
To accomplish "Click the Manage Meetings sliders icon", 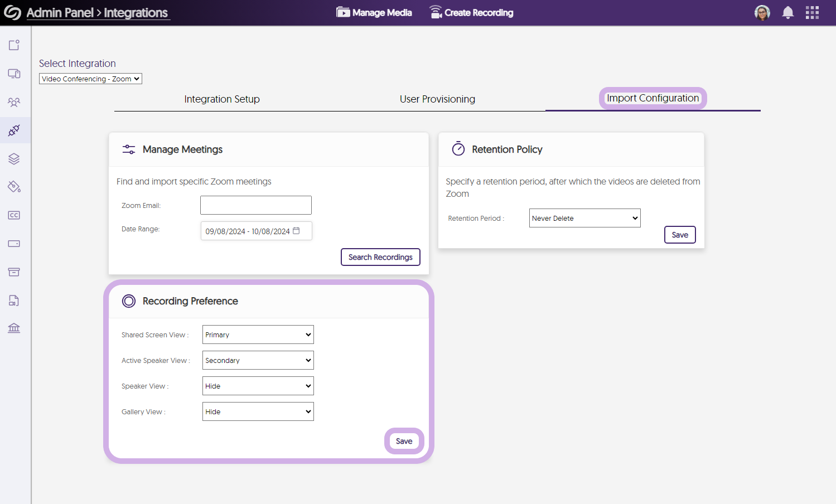I will pos(129,149).
